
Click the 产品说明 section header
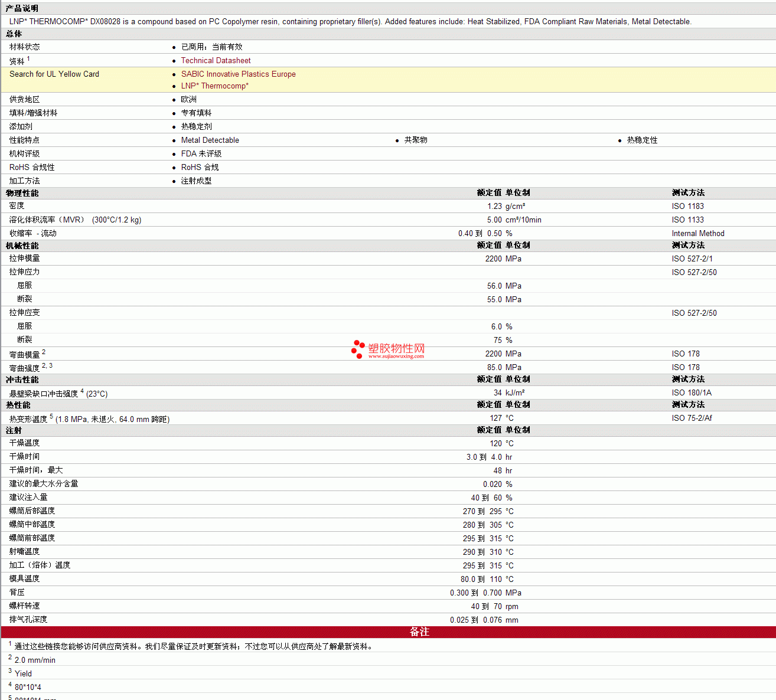22,8
